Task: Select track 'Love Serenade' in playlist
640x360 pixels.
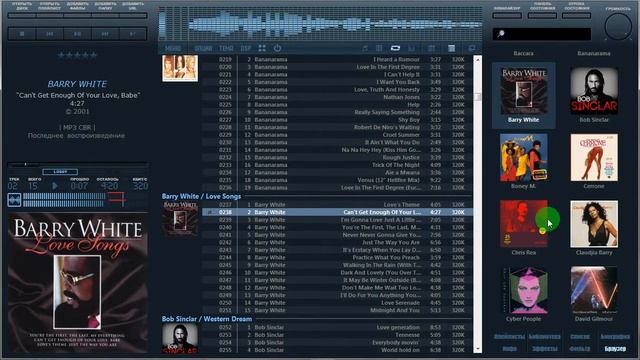Action: coord(337,303)
